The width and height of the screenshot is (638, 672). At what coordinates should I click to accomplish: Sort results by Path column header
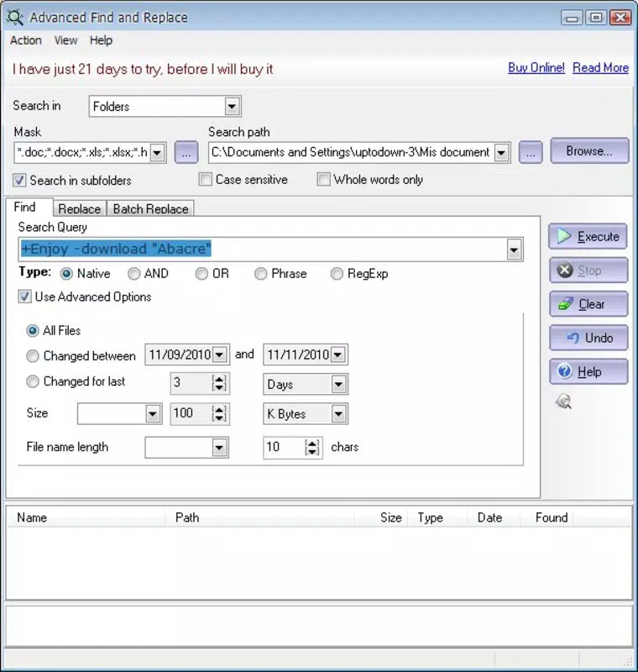[x=260, y=517]
